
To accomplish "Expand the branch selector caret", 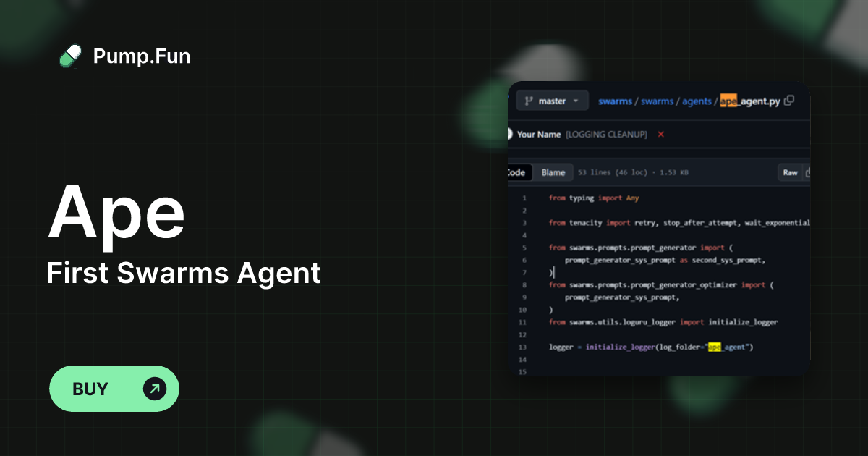I will coord(575,101).
